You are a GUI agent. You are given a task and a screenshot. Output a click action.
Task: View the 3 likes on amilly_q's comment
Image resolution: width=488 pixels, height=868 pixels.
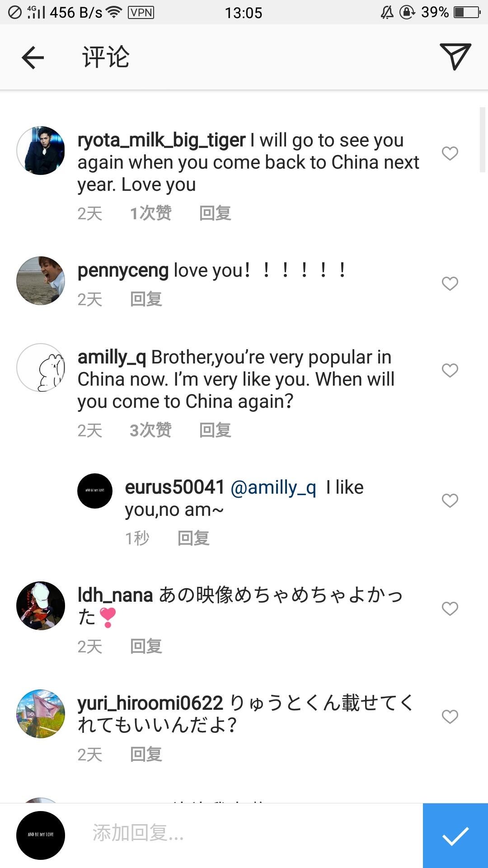(x=150, y=430)
